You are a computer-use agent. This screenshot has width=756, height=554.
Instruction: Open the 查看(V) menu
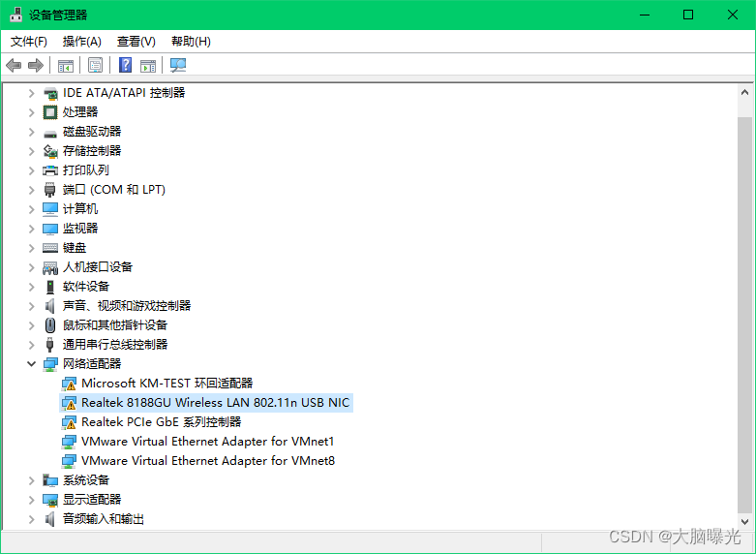136,42
